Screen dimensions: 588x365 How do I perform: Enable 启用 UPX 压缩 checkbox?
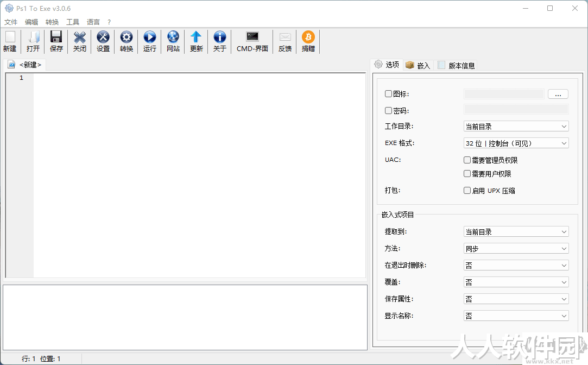[467, 191]
